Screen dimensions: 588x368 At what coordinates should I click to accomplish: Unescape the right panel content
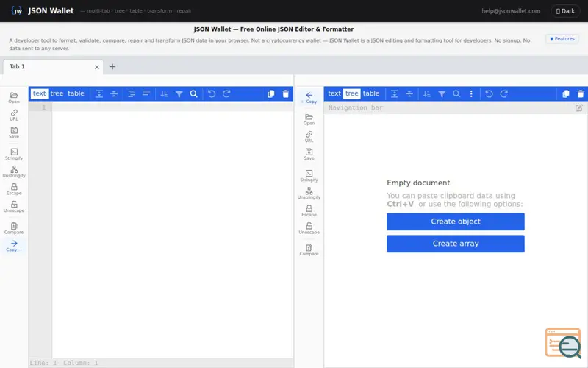point(309,228)
